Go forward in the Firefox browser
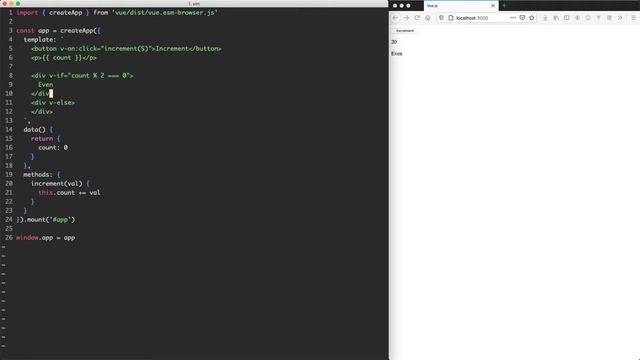 click(406, 18)
